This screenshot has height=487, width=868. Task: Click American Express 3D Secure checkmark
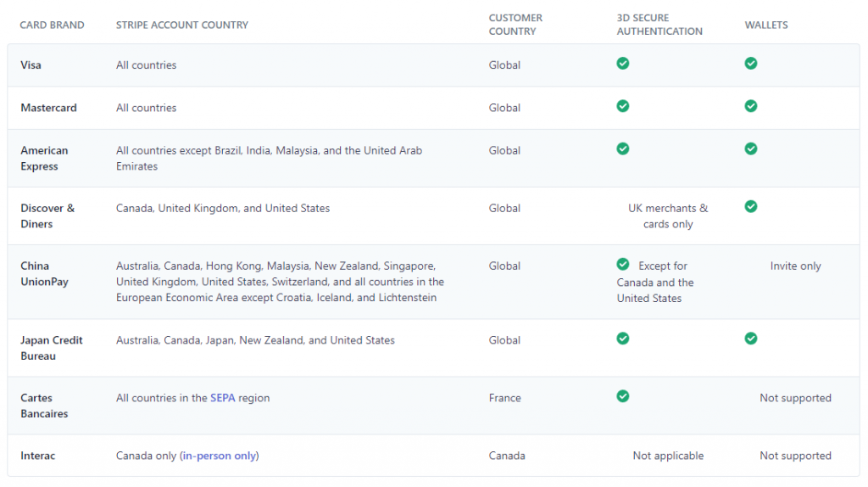(x=623, y=148)
